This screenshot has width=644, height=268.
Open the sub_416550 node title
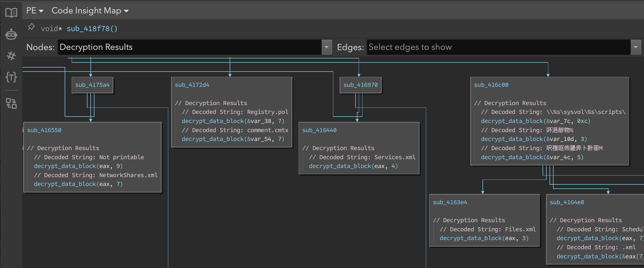point(44,130)
